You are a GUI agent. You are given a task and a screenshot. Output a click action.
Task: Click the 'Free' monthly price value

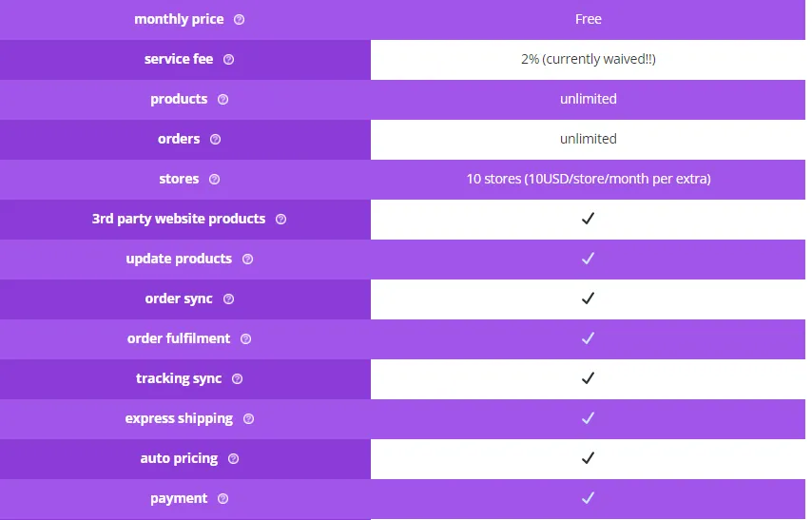coord(589,19)
